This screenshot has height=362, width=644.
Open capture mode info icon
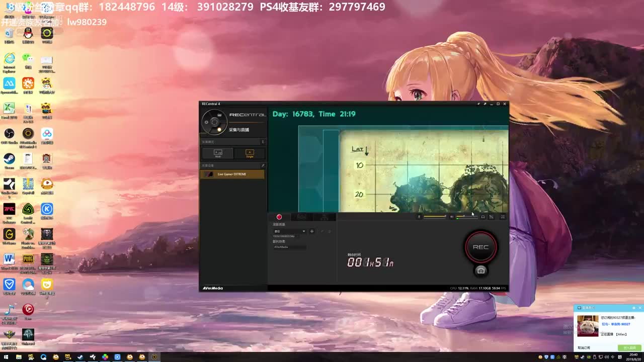[x=263, y=142]
